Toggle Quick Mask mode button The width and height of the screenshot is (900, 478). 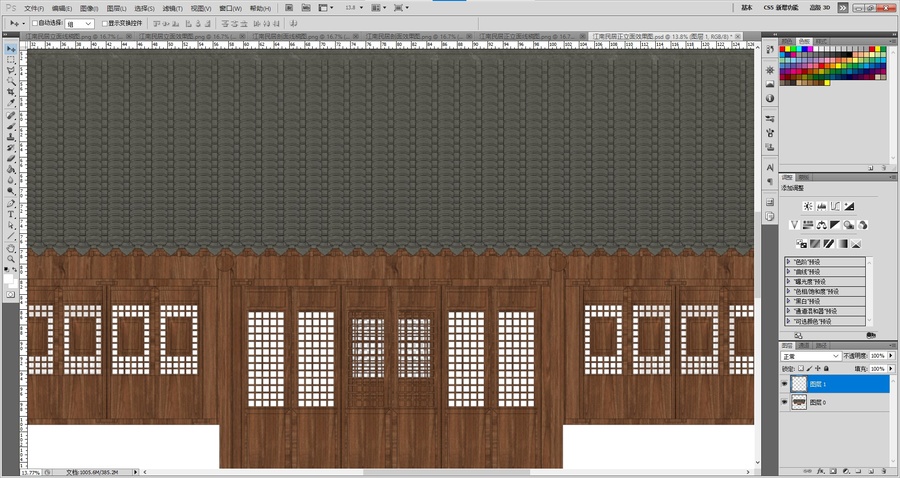[x=10, y=294]
